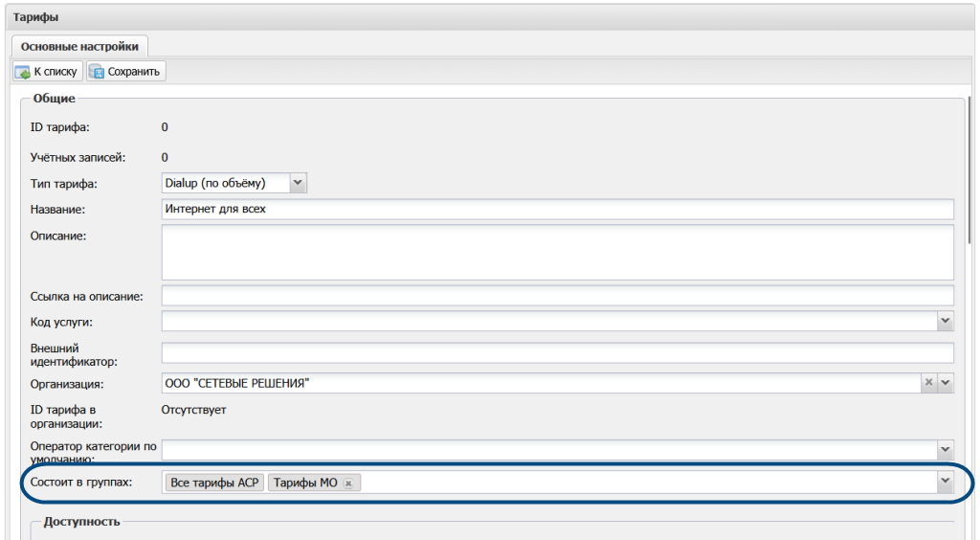Clear the Организация field with X icon

(x=928, y=383)
